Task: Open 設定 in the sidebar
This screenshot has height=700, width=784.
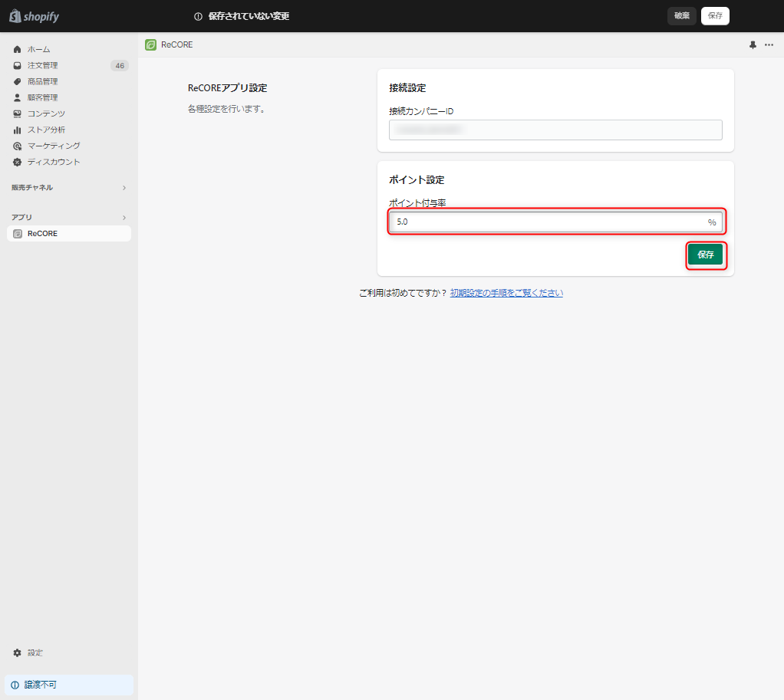Action: pos(35,652)
